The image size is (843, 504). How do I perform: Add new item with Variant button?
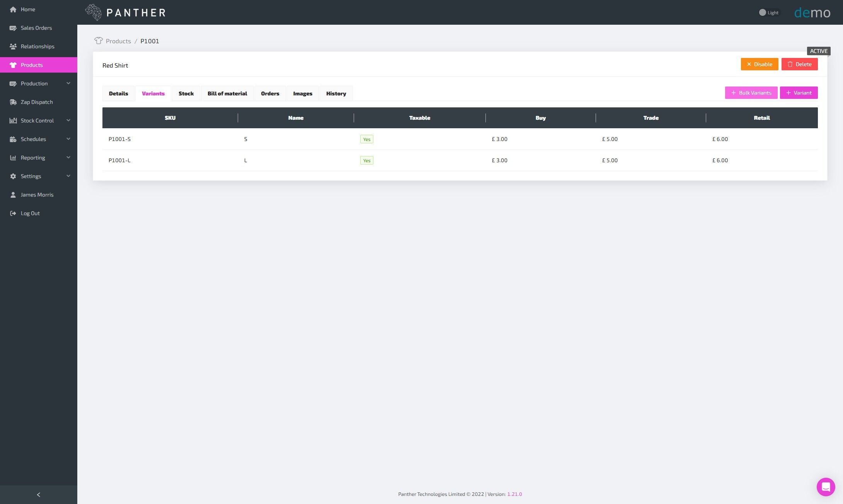[799, 93]
